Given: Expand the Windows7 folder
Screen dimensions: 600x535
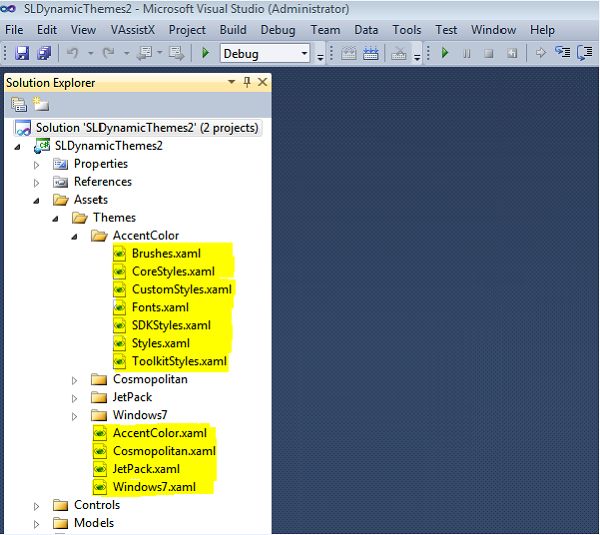Looking at the screenshot, I should pos(74,416).
